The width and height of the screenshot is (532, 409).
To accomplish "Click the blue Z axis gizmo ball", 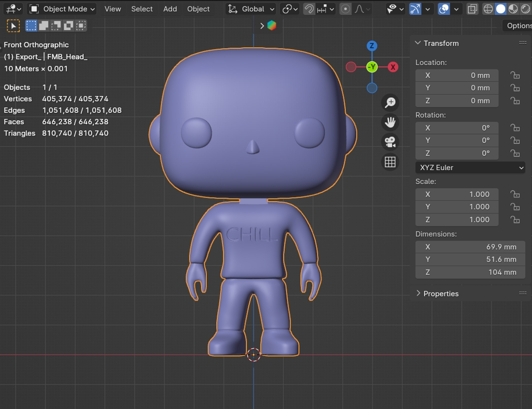I will coord(372,46).
